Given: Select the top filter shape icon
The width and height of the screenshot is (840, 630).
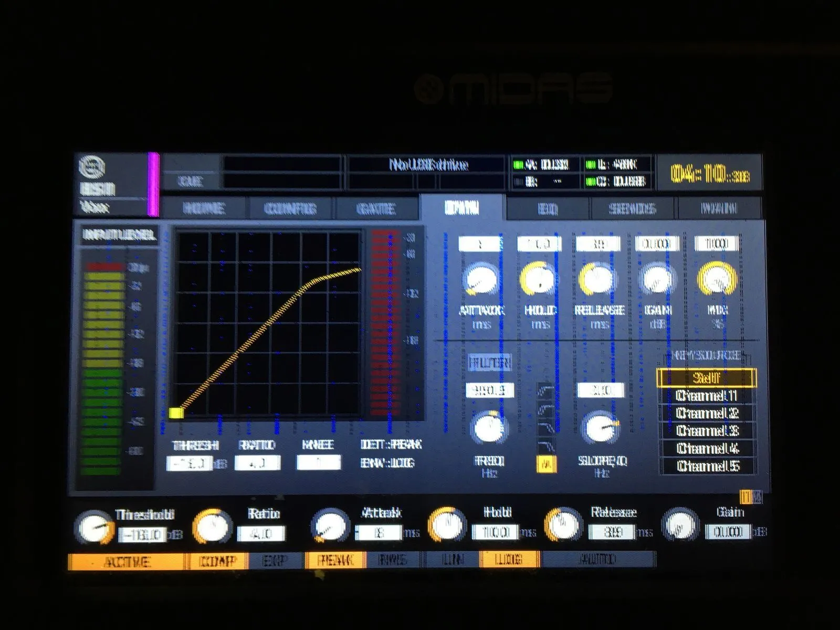Looking at the screenshot, I should click(x=547, y=392).
